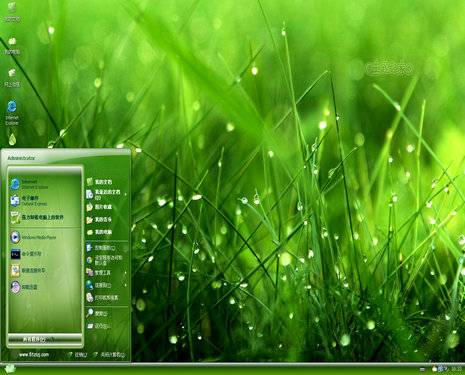Open Internet Explorer from Start menu pinned list
Image resolution: width=465 pixels, height=375 pixels.
pos(29,184)
